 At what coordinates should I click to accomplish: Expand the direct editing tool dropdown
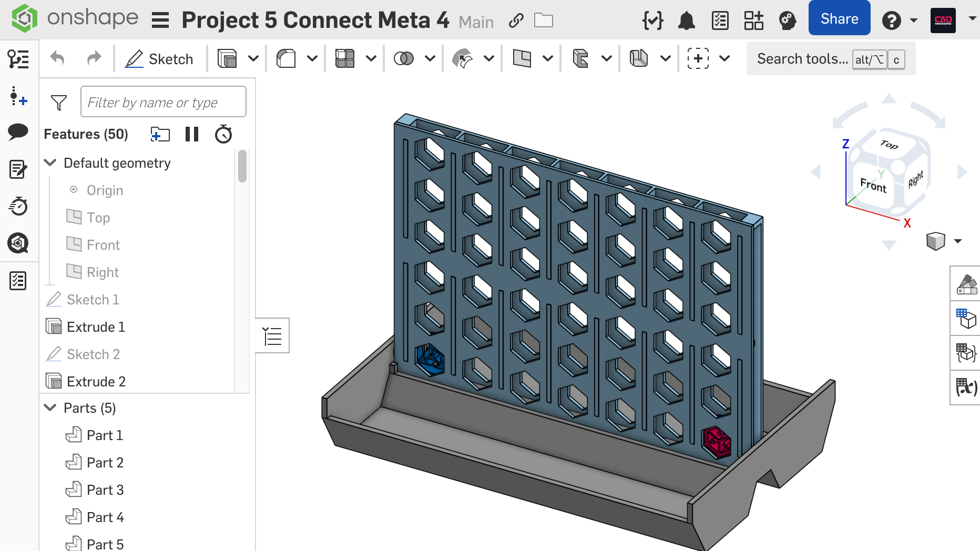[x=489, y=58]
